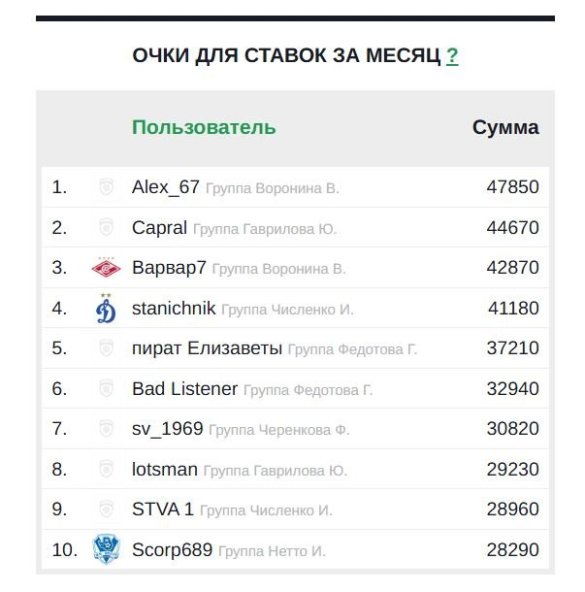
Task: Click the placeholder shield icon beside Alex_67
Action: click(x=106, y=187)
